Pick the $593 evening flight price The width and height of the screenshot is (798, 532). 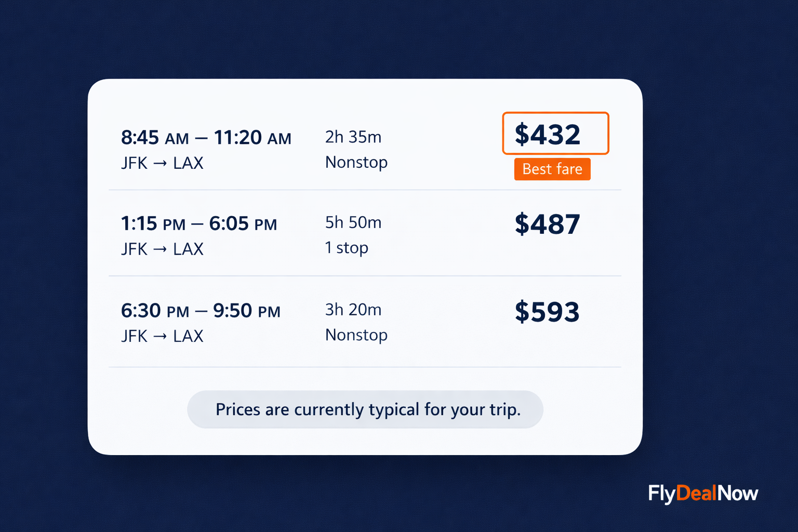coord(547,312)
